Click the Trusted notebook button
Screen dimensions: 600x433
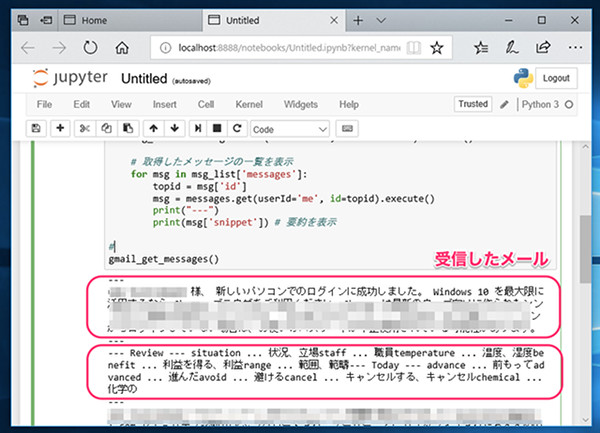pyautogui.click(x=473, y=104)
